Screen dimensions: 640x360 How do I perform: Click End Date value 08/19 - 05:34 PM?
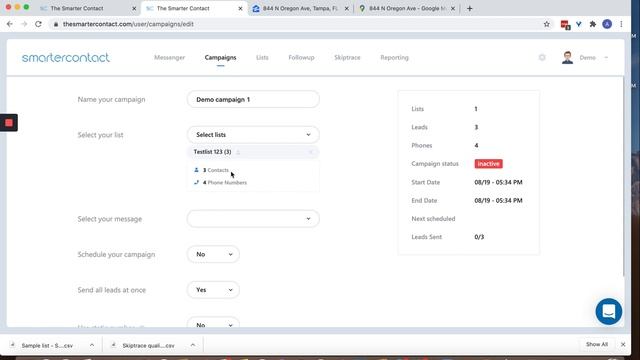coord(498,200)
